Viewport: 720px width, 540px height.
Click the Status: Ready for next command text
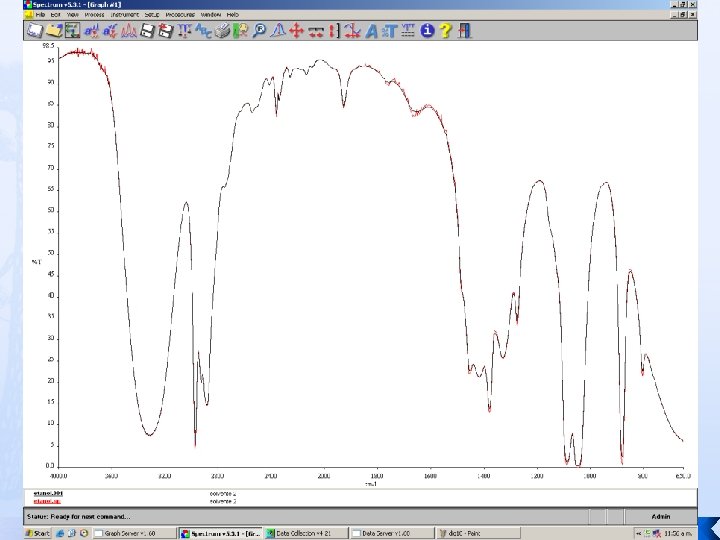79,517
